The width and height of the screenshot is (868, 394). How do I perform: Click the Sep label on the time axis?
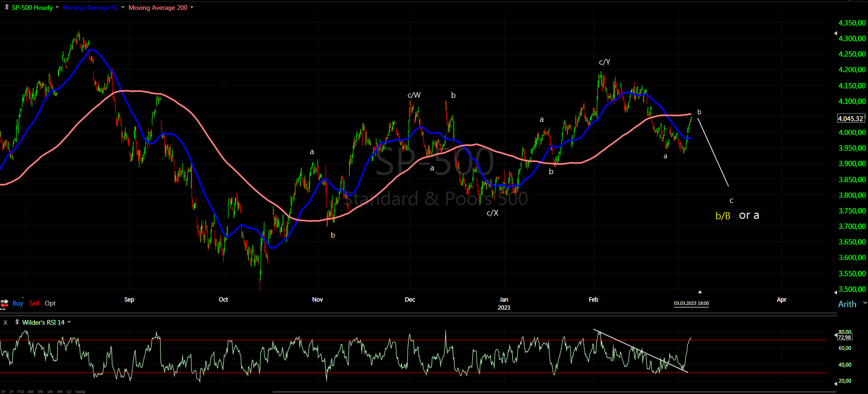point(129,299)
